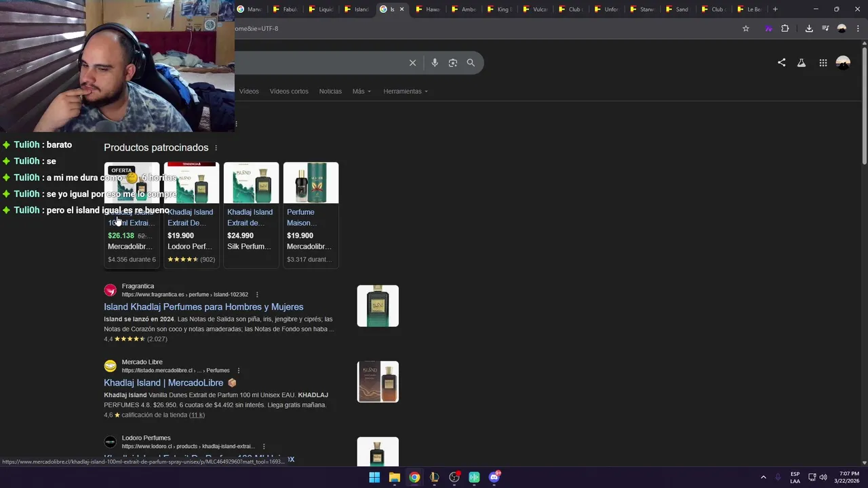868x488 pixels.
Task: Switch to the Videos search tab
Action: [248, 91]
